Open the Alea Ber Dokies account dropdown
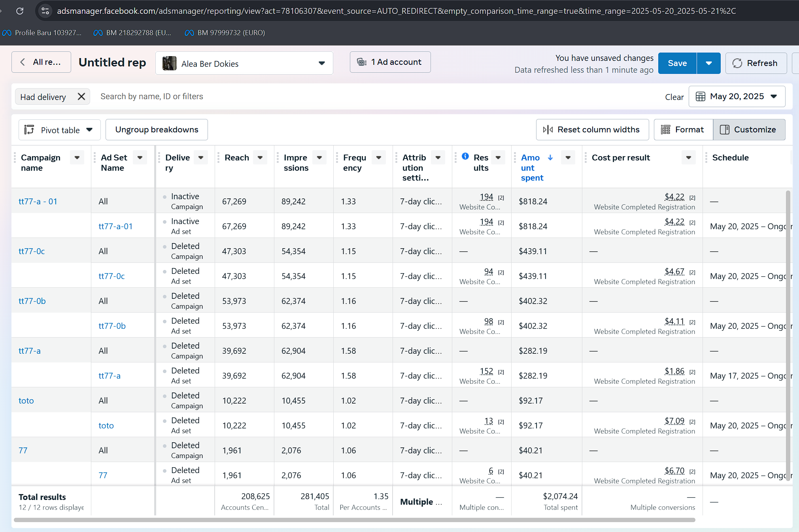The height and width of the screenshot is (532, 799). click(244, 63)
